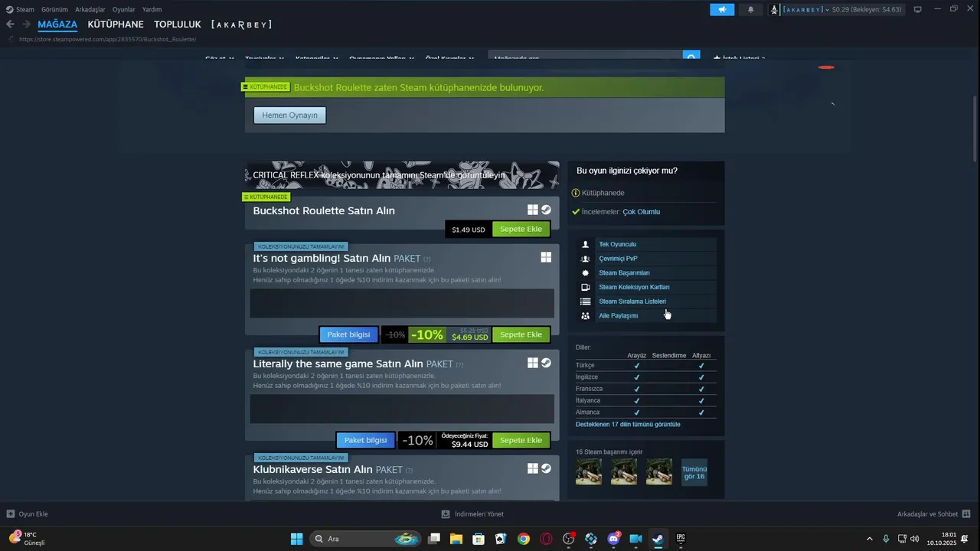The height and width of the screenshot is (551, 980).
Task: Open Microsoft Store from the taskbar
Action: tap(479, 539)
